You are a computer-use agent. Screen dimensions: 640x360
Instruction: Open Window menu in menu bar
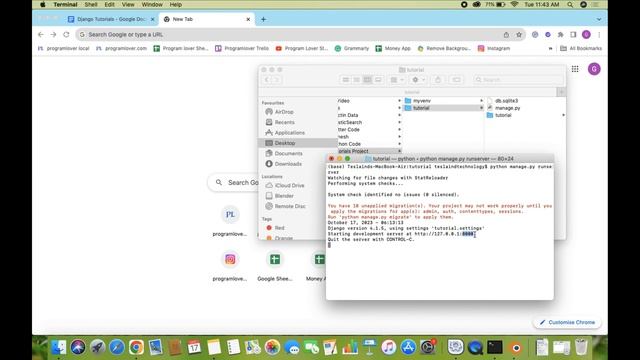(152, 4)
